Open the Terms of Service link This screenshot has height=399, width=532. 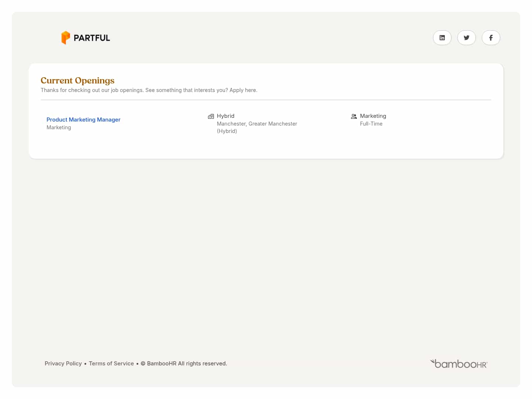coord(111,364)
